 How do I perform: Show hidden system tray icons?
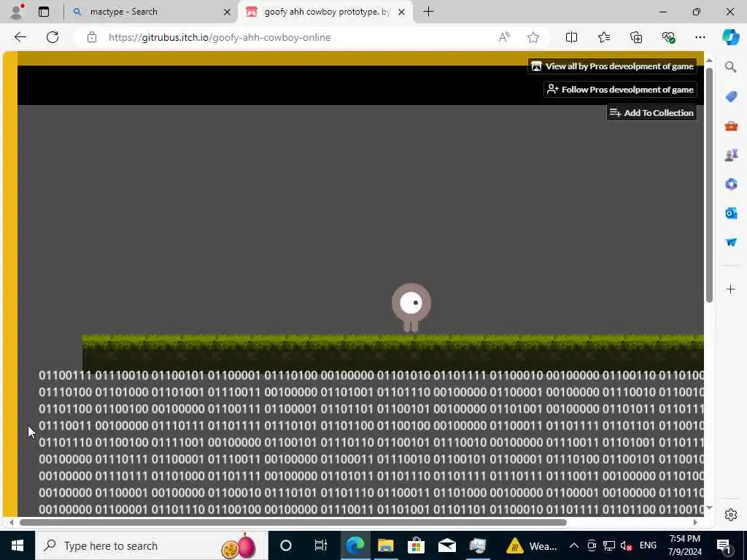click(x=574, y=545)
